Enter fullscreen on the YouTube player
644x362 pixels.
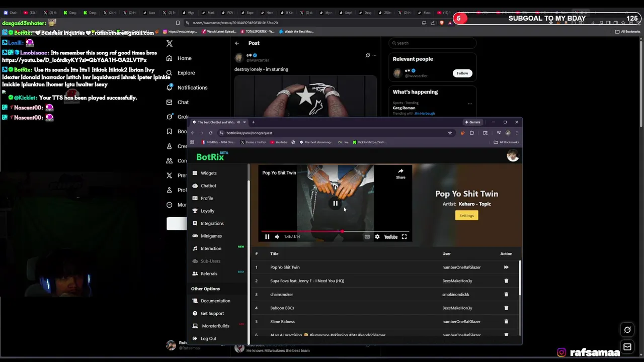point(404,237)
